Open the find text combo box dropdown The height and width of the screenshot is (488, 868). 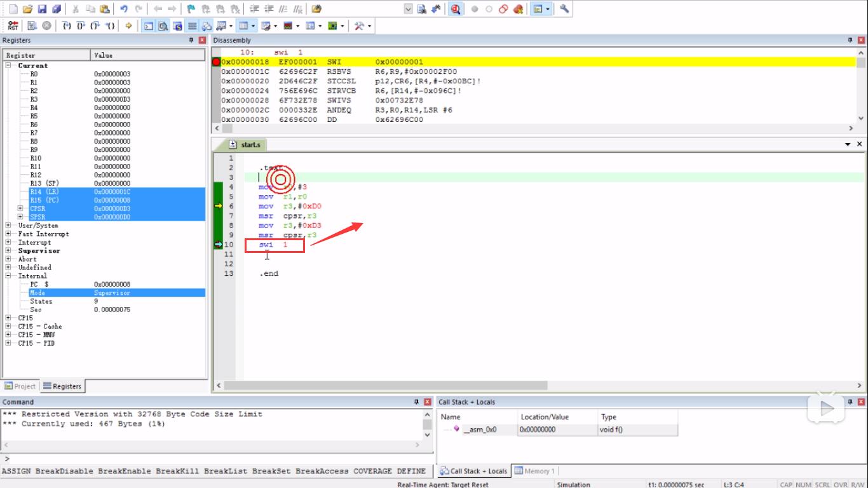pos(408,9)
